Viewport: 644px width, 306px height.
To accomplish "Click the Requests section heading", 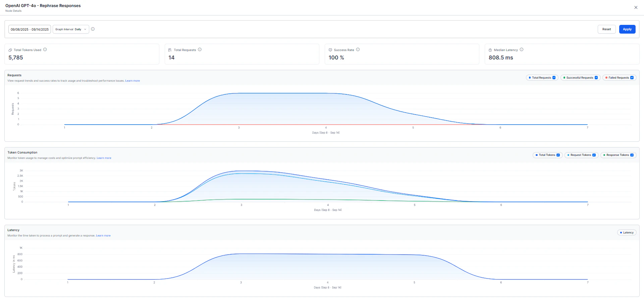I will pyautogui.click(x=15, y=75).
